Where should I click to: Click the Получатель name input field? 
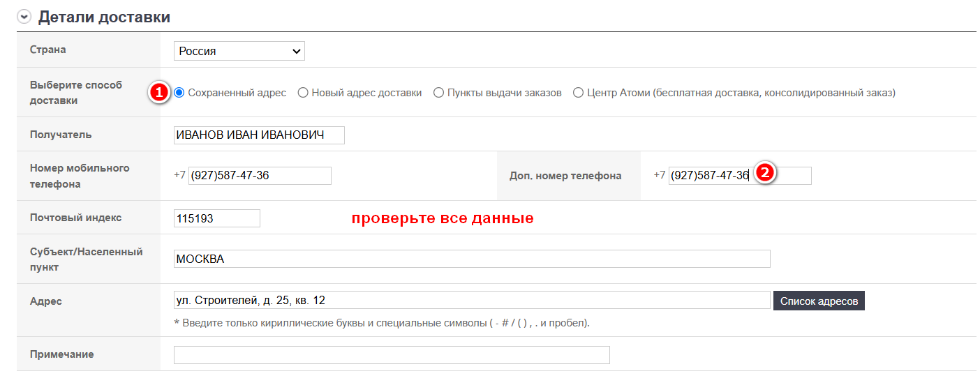[259, 135]
